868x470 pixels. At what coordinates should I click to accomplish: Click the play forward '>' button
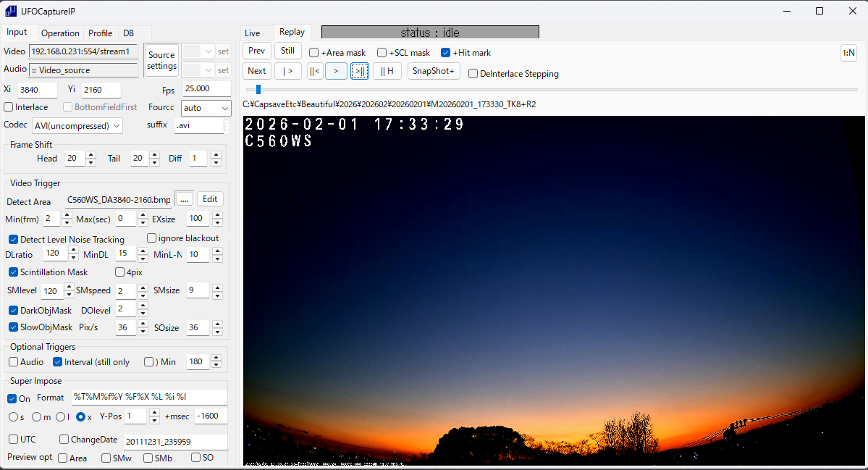336,71
